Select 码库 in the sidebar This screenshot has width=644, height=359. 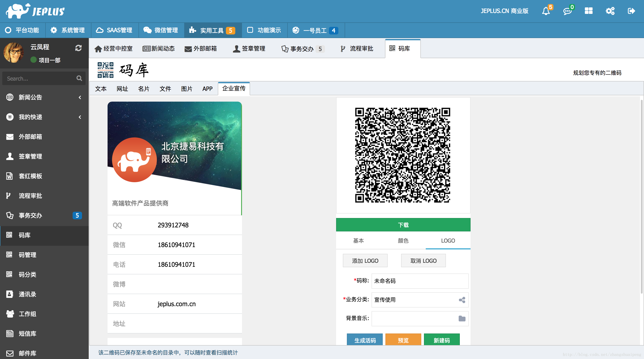click(x=44, y=235)
